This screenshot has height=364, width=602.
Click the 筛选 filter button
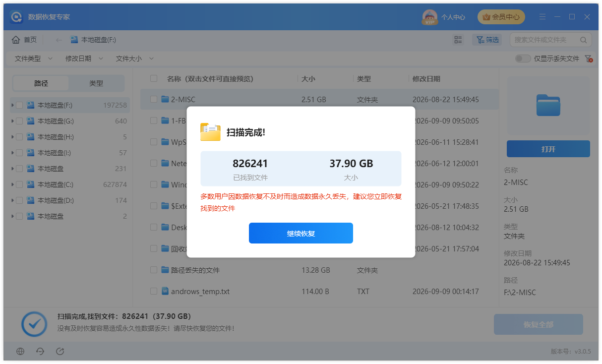click(487, 40)
